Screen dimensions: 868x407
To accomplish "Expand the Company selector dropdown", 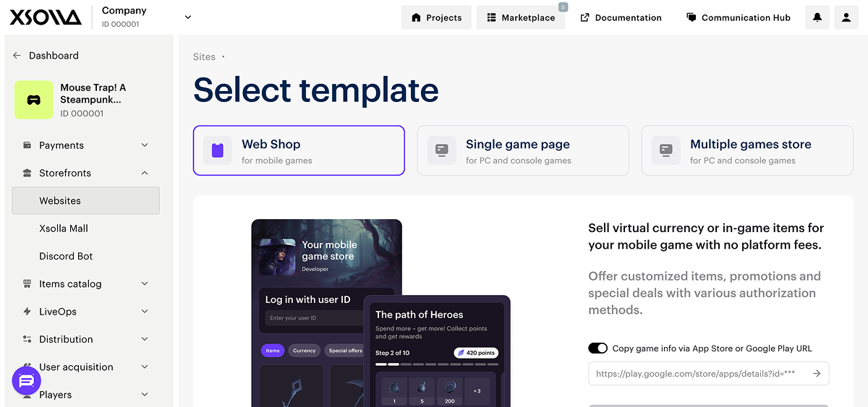I will click(x=188, y=17).
